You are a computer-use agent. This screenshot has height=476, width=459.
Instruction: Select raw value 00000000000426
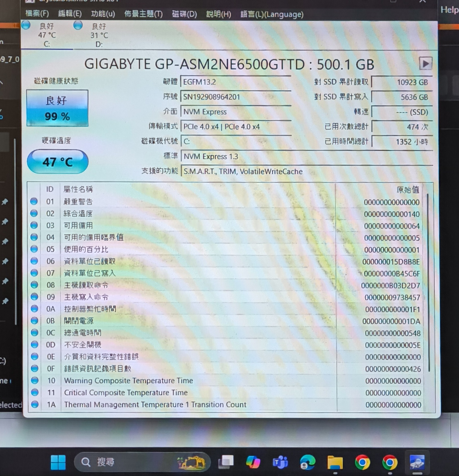(393, 369)
